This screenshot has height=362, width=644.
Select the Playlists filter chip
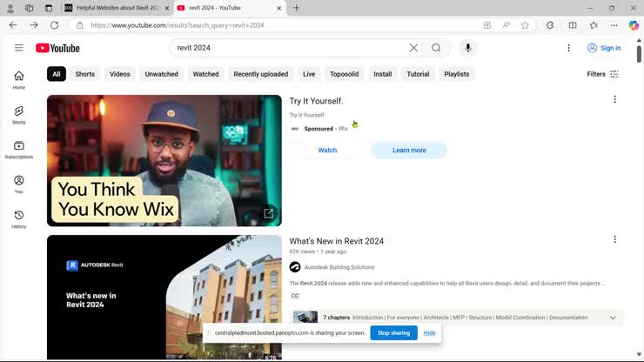tap(457, 74)
